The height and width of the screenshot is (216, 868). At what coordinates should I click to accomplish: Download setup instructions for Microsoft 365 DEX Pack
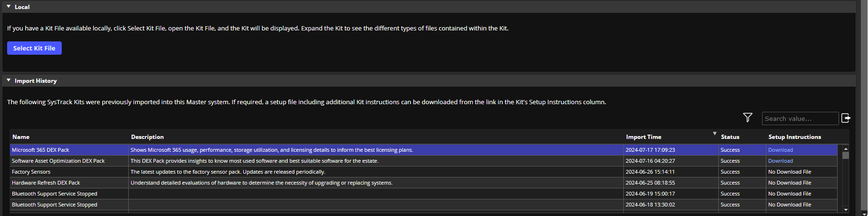point(780,150)
